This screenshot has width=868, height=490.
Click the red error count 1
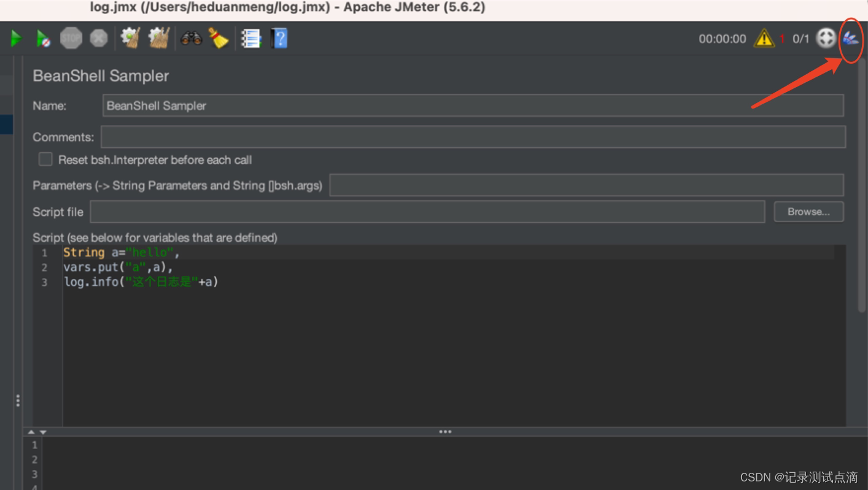tap(782, 39)
